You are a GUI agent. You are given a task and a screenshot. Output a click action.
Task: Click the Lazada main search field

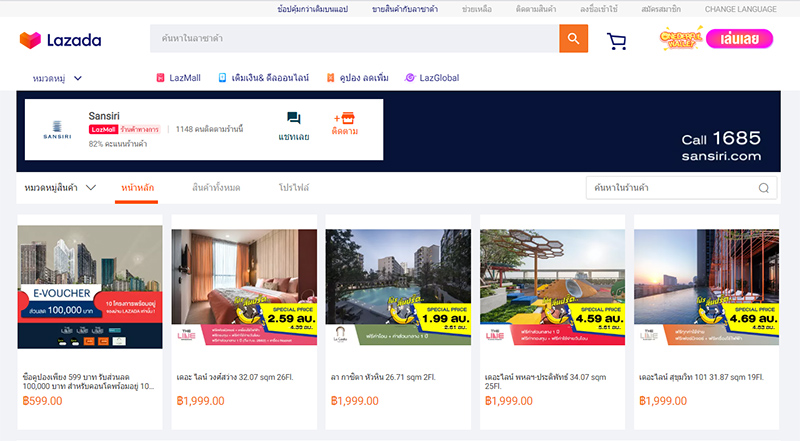coord(355,38)
